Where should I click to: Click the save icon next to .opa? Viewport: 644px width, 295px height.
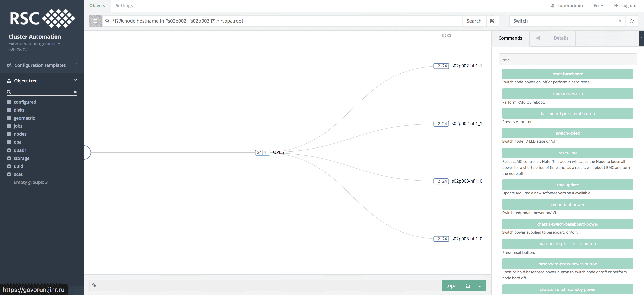pos(468,286)
